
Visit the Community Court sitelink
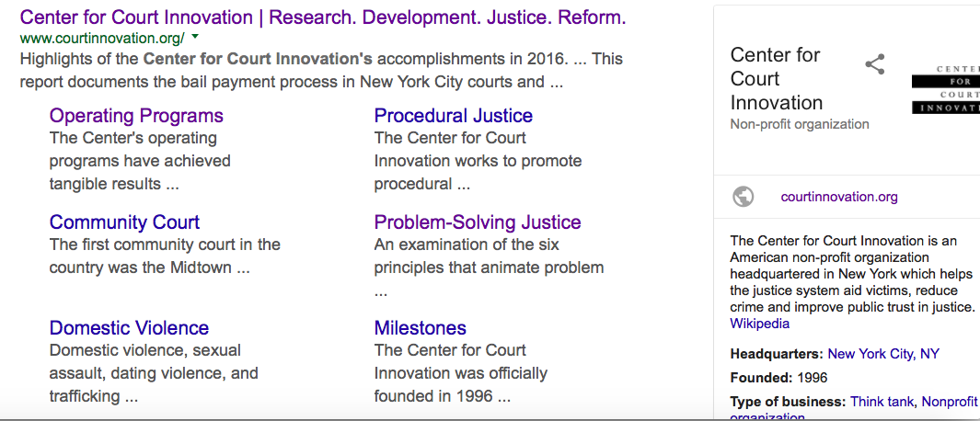[x=124, y=222]
